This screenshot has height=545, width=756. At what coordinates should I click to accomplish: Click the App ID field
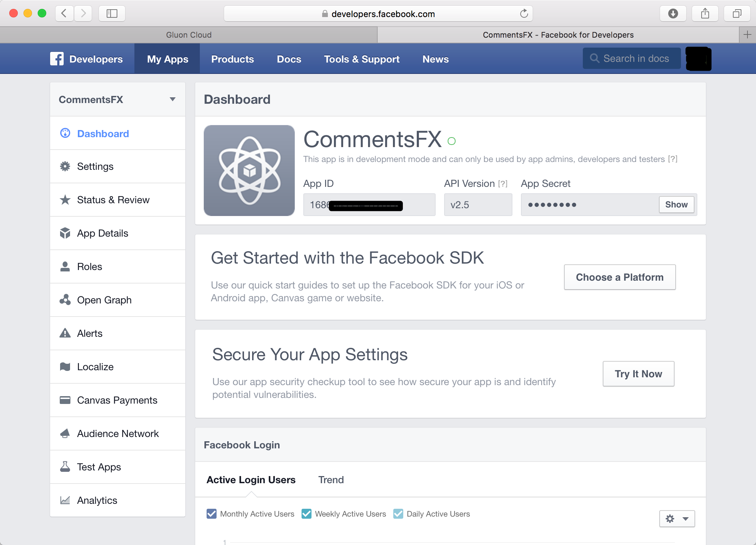(x=369, y=205)
